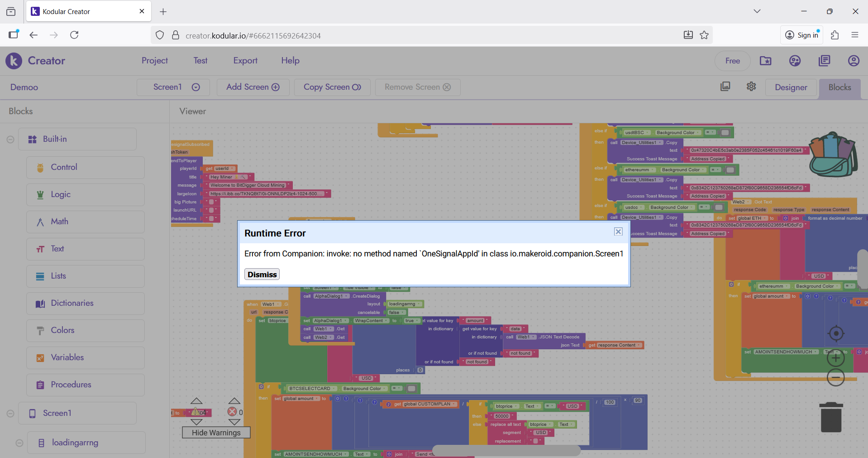Click the horizontal workspace scrollbar

coord(506,450)
